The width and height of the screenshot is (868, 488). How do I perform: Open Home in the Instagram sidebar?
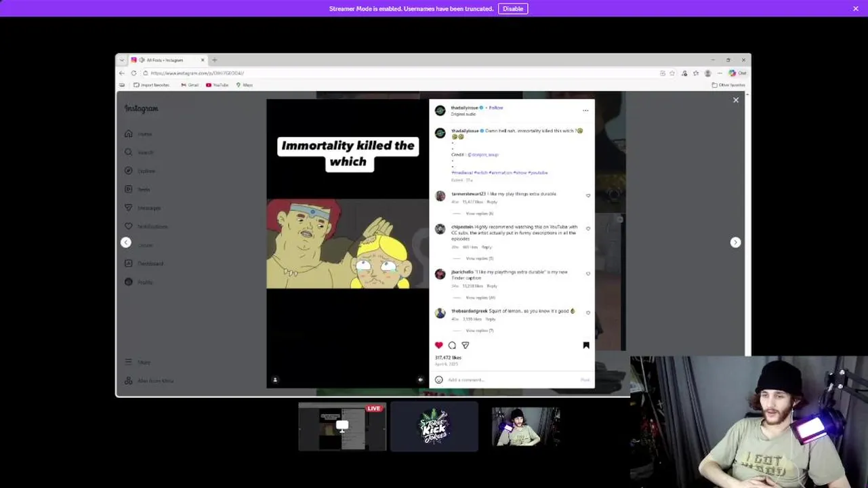click(139, 134)
